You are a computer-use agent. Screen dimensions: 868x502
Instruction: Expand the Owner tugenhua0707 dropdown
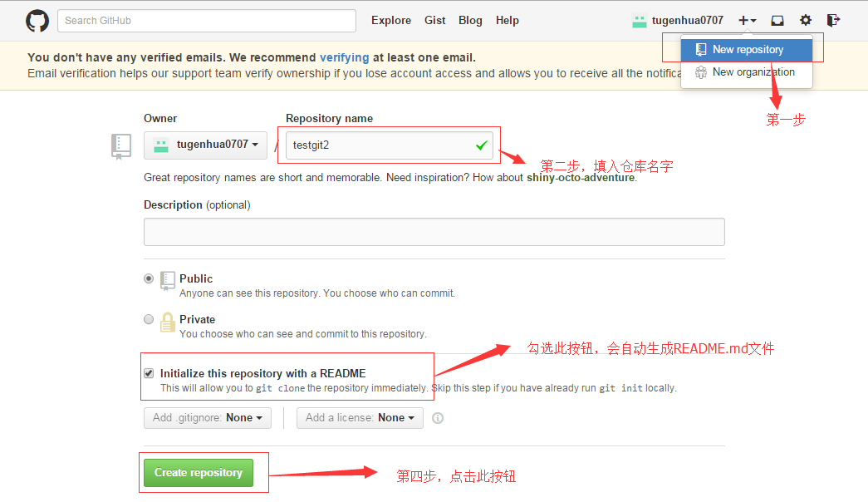206,145
